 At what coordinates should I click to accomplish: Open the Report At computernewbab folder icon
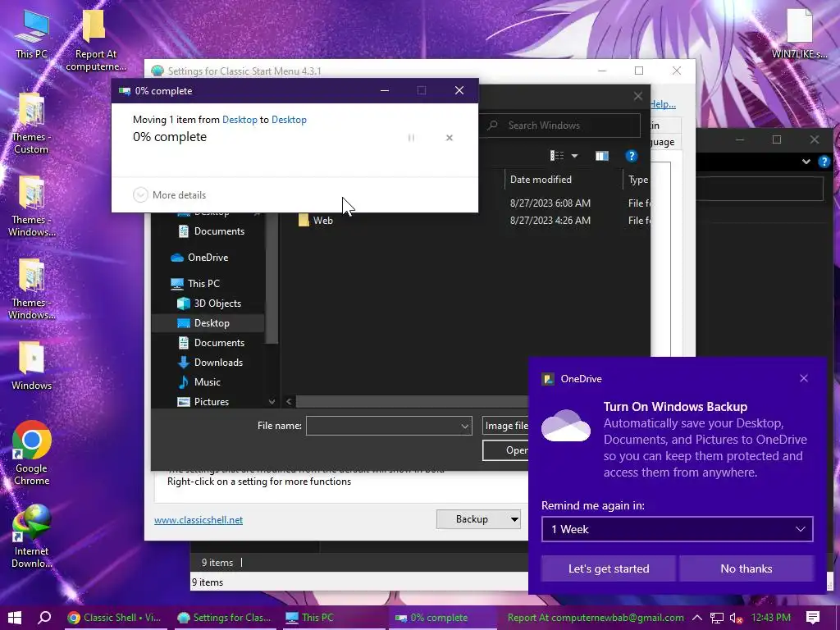click(x=95, y=39)
